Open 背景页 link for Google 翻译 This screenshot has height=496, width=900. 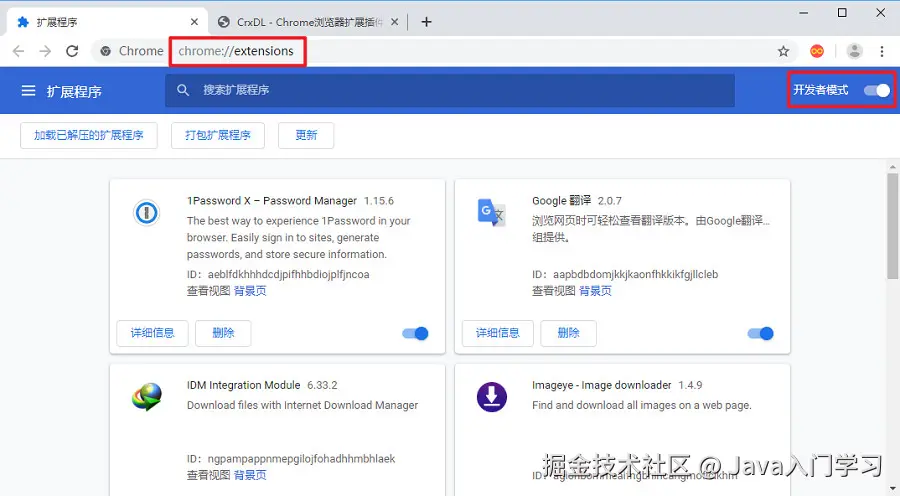[595, 291]
